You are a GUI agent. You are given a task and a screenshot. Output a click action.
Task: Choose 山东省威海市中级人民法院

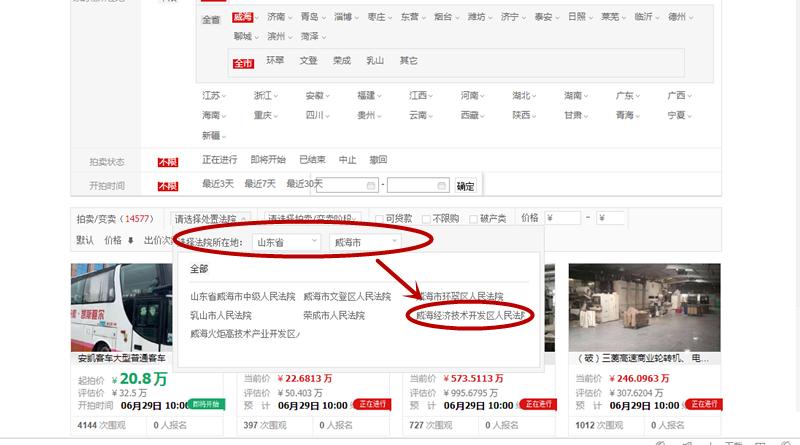tap(243, 296)
